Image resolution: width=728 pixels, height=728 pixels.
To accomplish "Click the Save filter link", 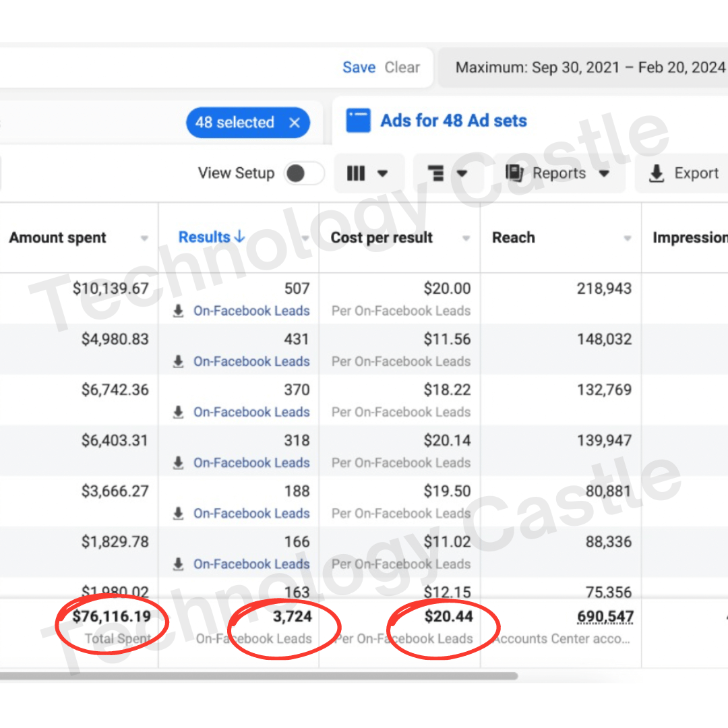I will [359, 67].
